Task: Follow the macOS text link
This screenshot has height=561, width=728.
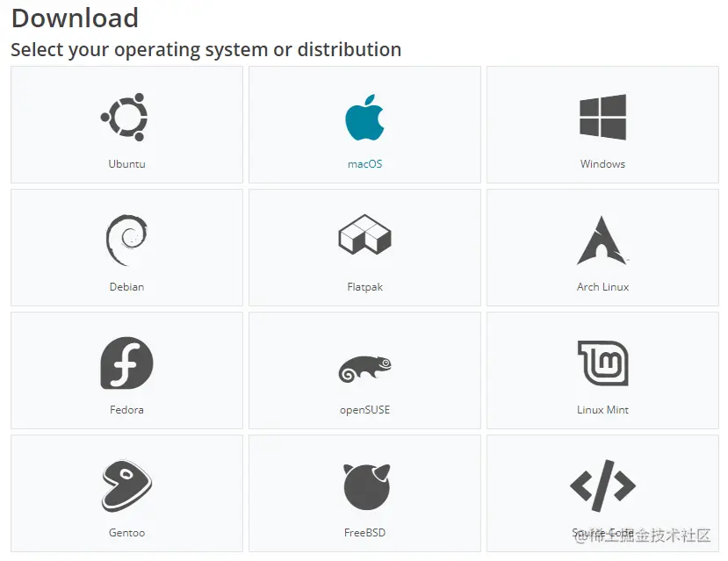Action: click(x=365, y=164)
